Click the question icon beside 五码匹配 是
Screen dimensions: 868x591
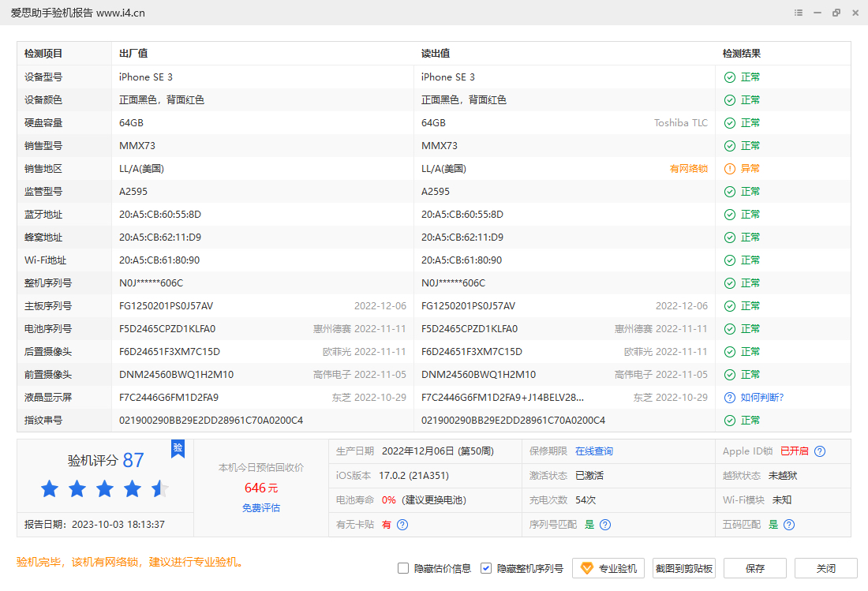(788, 524)
